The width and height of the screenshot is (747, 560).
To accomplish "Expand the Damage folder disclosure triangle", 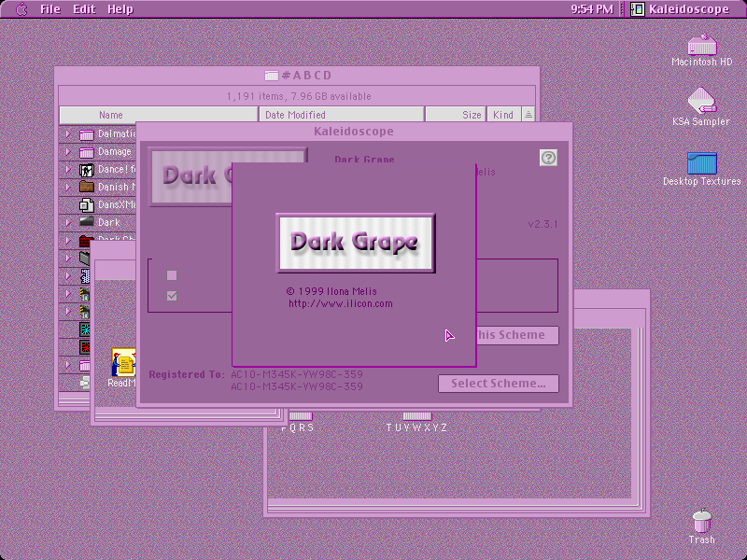I will point(68,152).
